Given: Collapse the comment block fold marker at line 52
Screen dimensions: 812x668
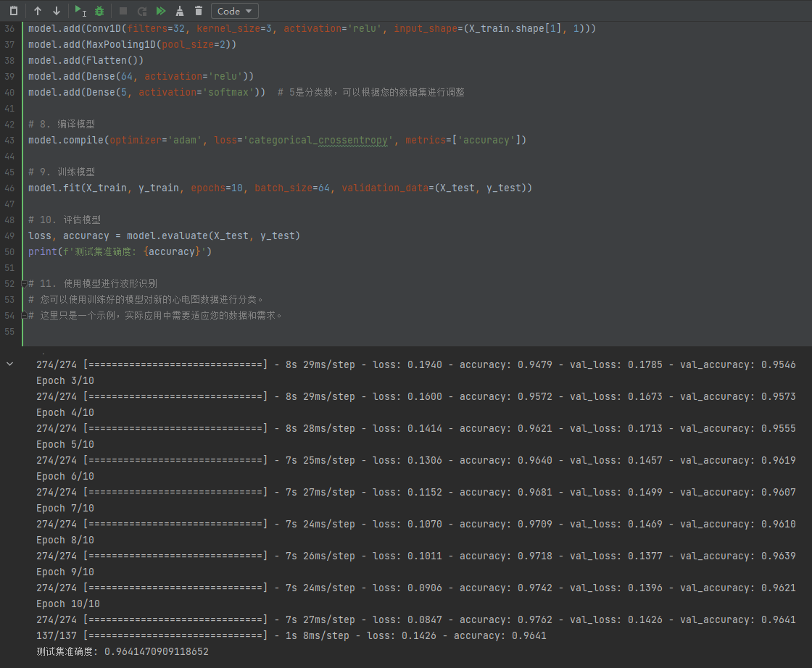Looking at the screenshot, I should pos(24,283).
